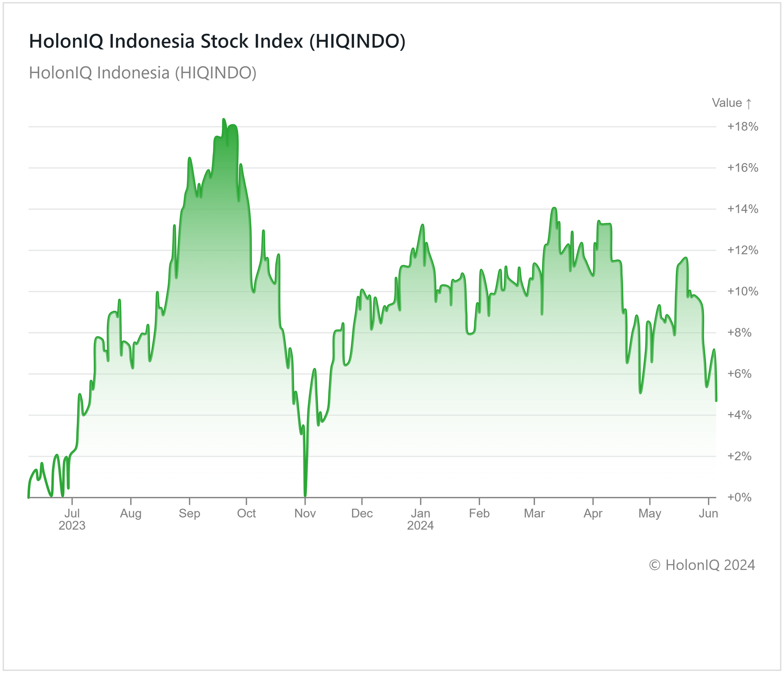
Task: Click the November low point at 0%
Action: pos(305,496)
